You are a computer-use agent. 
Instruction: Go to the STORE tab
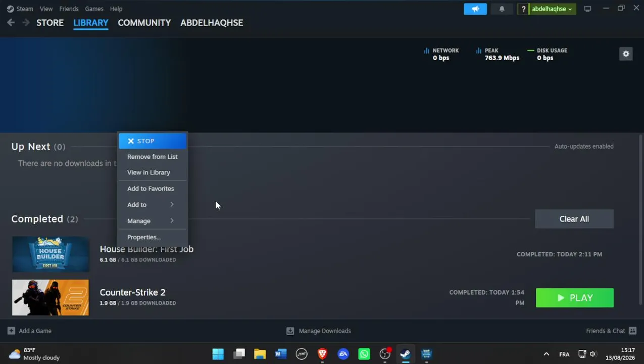[50, 23]
